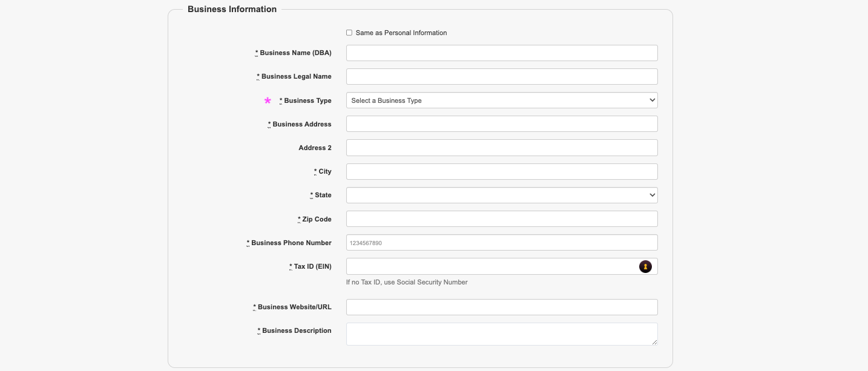The image size is (868, 371).
Task: Focus the Business Name (DBA) field
Action: point(502,53)
